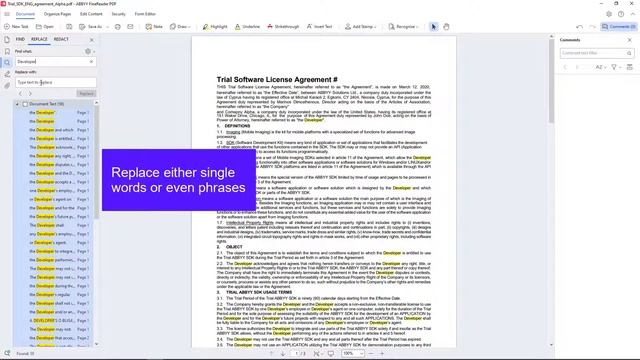Click the Open file button
The width and height of the screenshot is (640, 360).
[44, 27]
